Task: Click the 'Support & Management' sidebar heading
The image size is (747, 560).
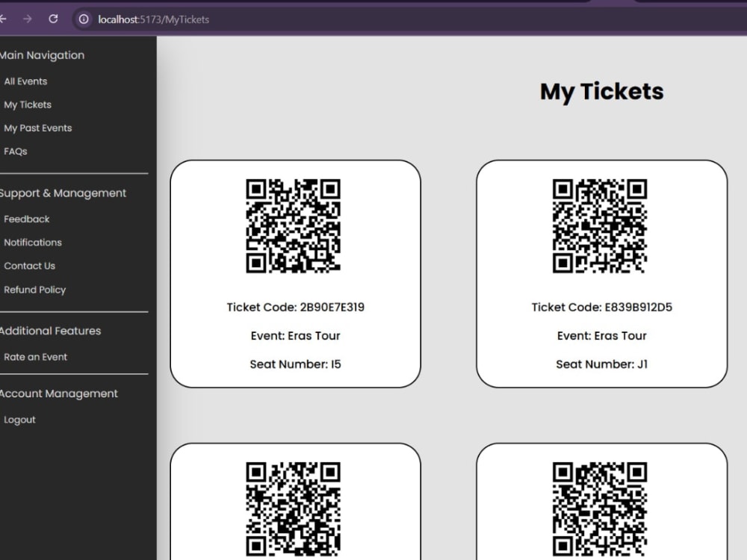Action: pyautogui.click(x=63, y=193)
